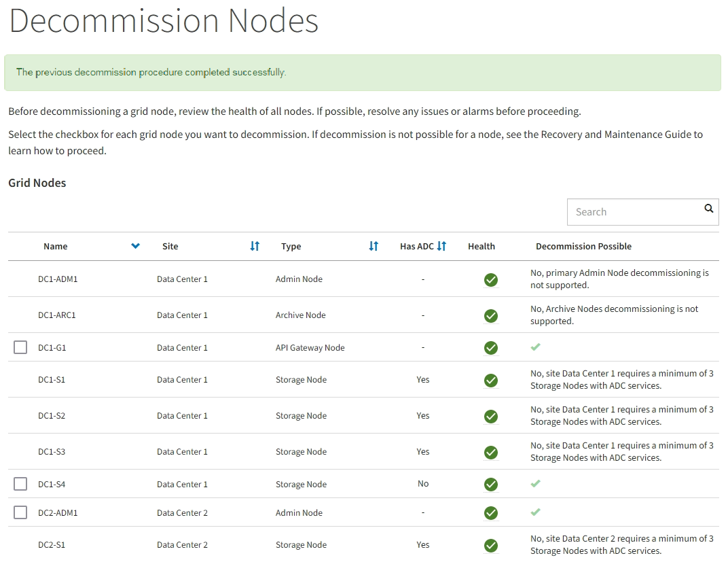
Task: Click DC1-S4 decommission possible checkmark
Action: click(535, 484)
